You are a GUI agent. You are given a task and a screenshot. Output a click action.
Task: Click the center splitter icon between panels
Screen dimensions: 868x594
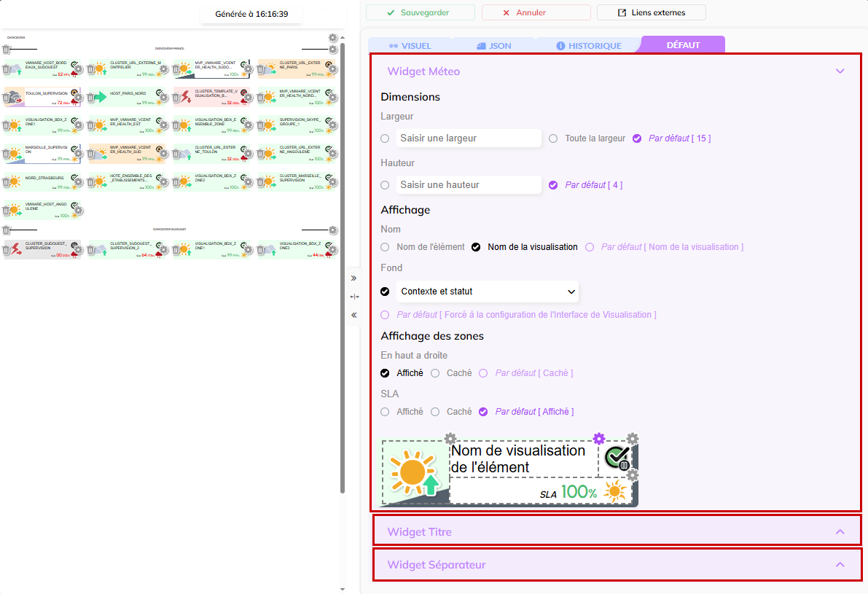point(354,297)
